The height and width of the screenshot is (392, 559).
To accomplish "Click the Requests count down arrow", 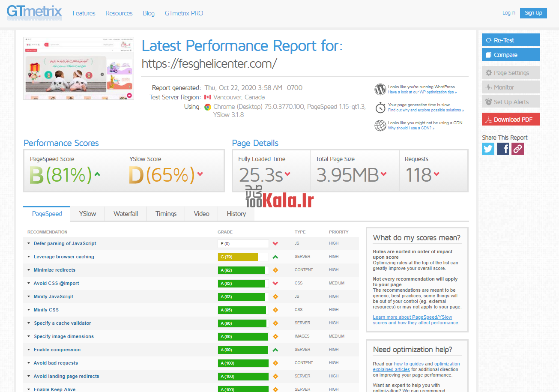I will [x=436, y=174].
